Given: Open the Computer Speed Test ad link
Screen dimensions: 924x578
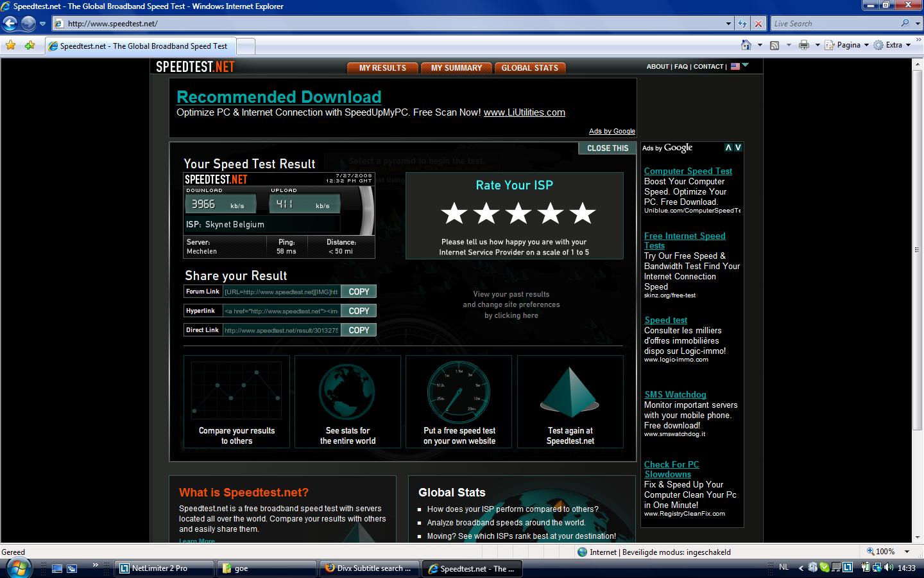Looking at the screenshot, I should click(688, 171).
